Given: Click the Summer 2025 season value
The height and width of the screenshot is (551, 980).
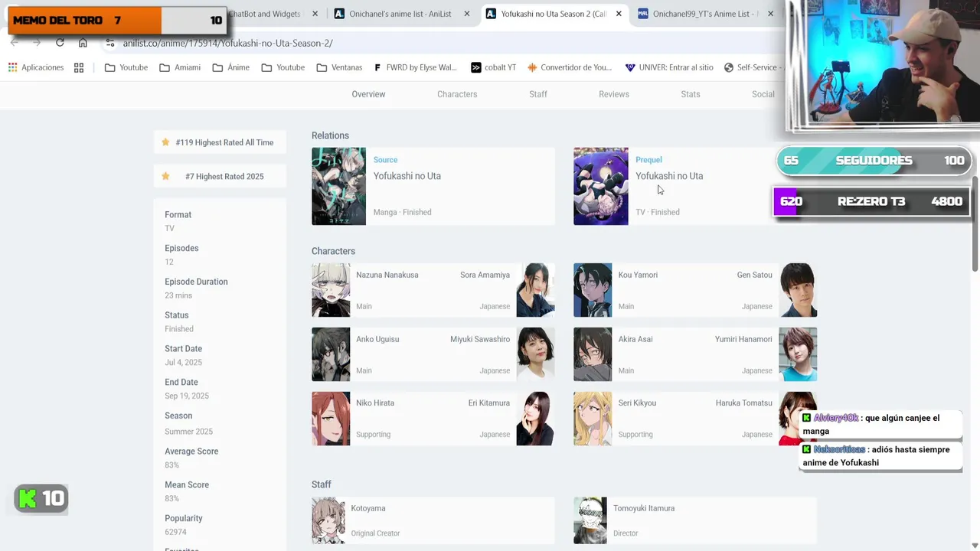Looking at the screenshot, I should point(188,432).
